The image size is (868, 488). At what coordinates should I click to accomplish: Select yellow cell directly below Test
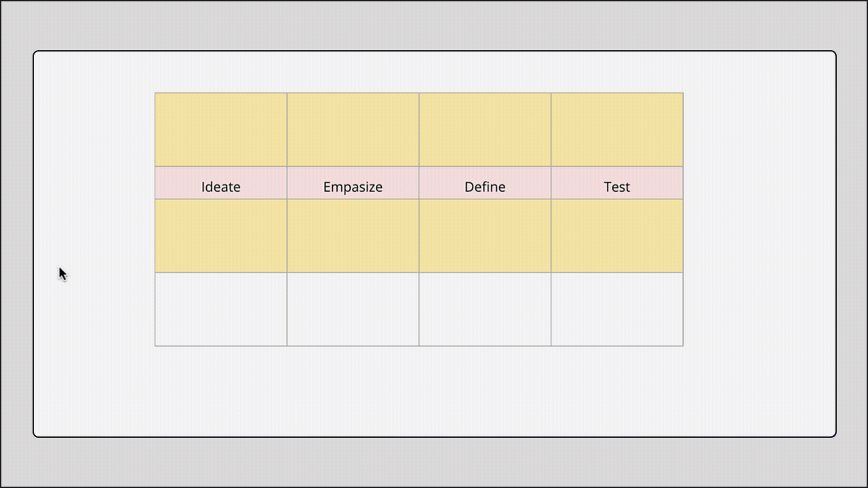(617, 236)
